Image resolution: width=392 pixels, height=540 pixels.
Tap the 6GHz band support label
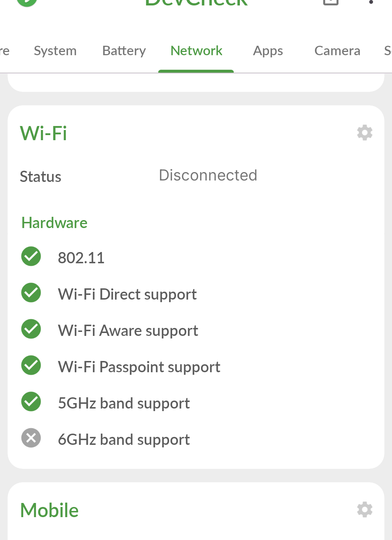tap(124, 440)
